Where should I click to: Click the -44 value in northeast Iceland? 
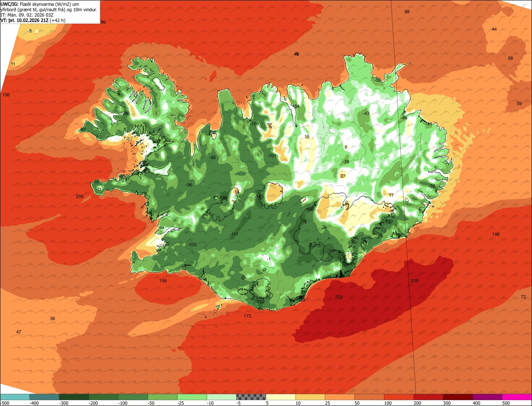pyautogui.click(x=404, y=118)
